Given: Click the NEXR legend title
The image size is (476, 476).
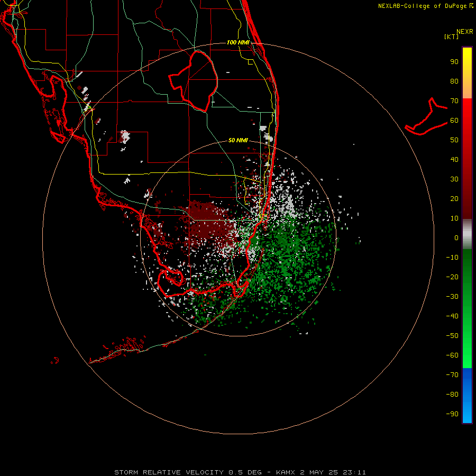Looking at the screenshot, I should coord(465,32).
